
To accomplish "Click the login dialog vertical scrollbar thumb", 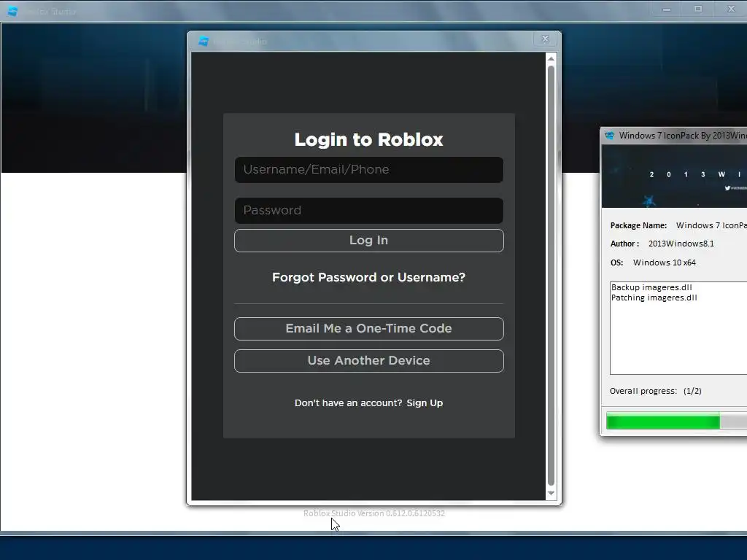I will 551,276.
